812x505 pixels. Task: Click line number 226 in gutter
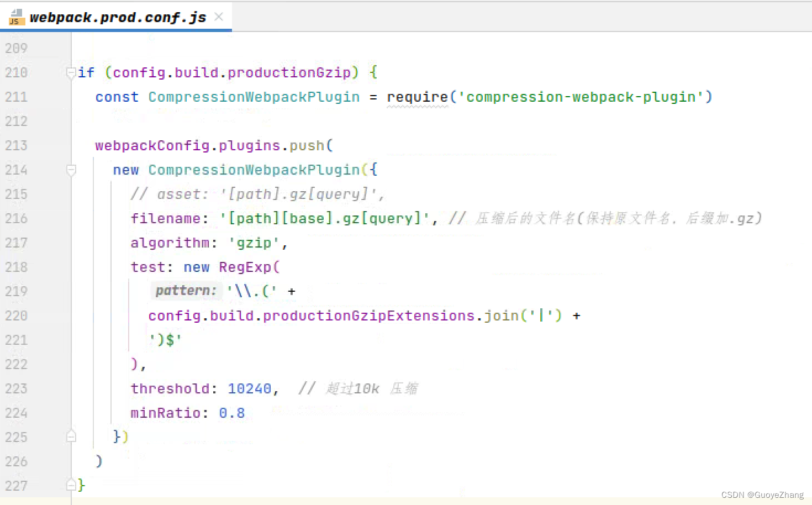pyautogui.click(x=16, y=462)
